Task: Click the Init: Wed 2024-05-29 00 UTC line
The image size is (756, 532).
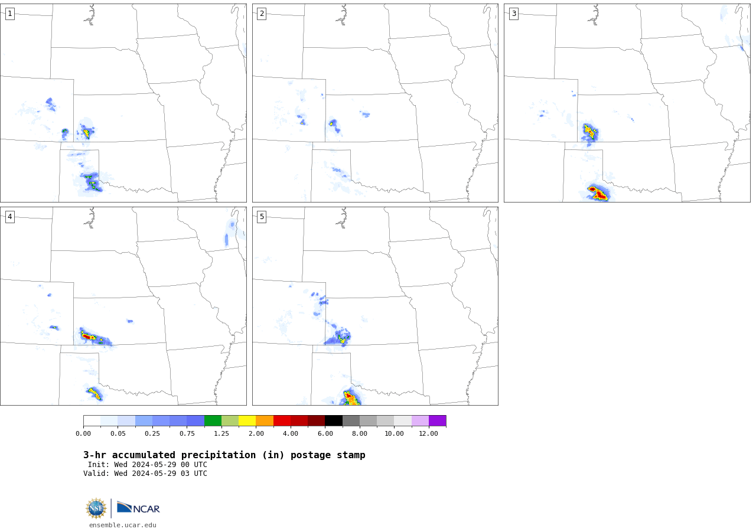Action: point(148,465)
